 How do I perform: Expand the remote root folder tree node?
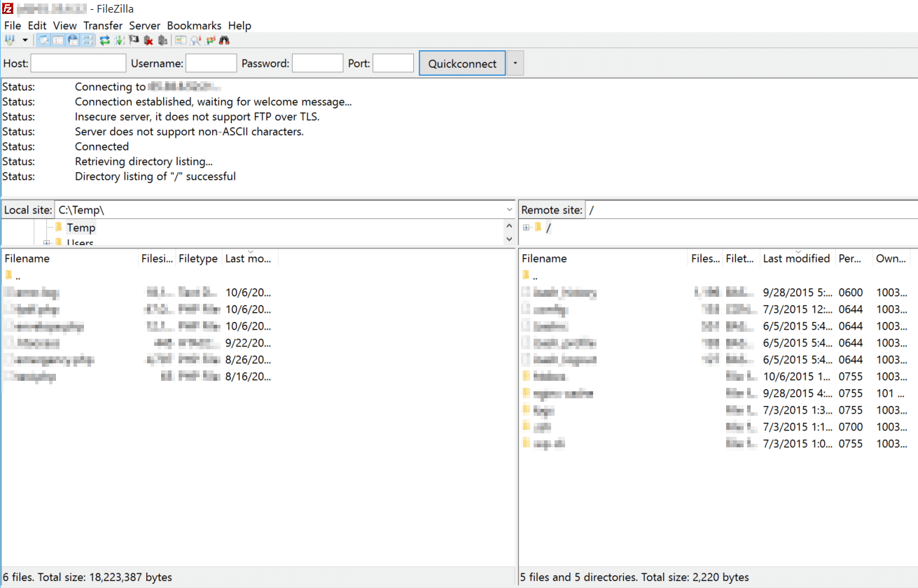[526, 227]
